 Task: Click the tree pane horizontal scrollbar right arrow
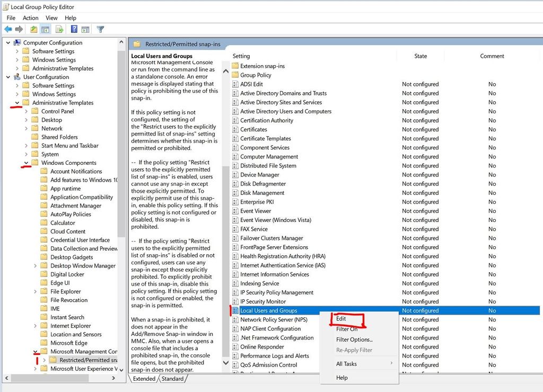113,378
